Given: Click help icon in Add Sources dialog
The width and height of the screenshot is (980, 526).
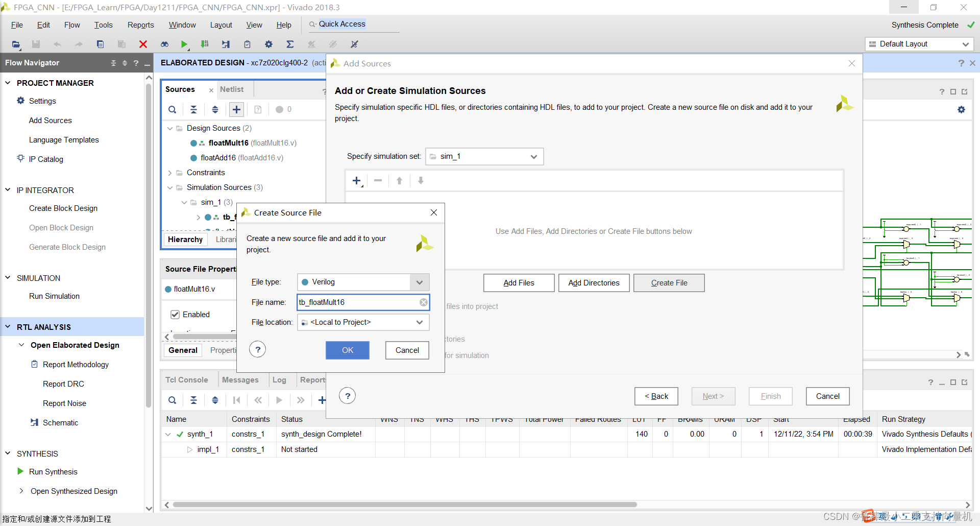Looking at the screenshot, I should point(348,396).
